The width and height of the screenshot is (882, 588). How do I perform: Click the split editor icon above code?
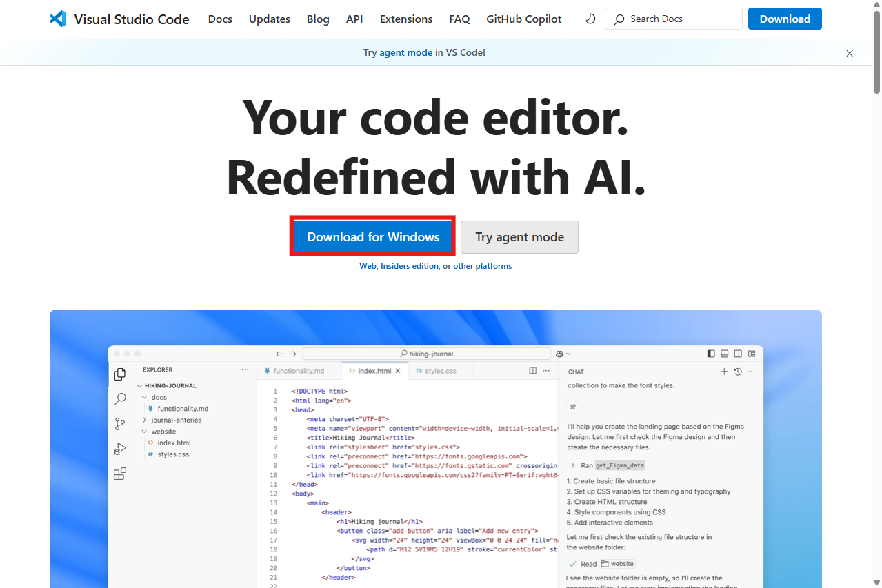[533, 371]
